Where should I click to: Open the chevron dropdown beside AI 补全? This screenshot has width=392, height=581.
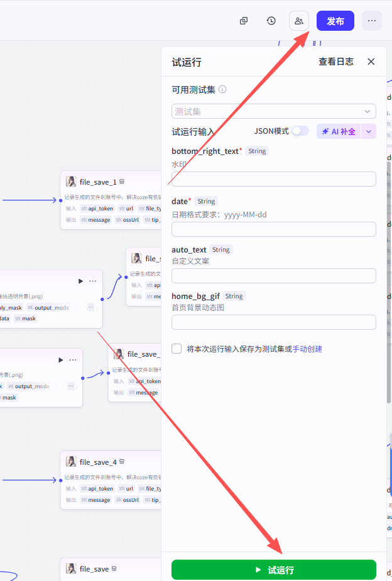(369, 131)
